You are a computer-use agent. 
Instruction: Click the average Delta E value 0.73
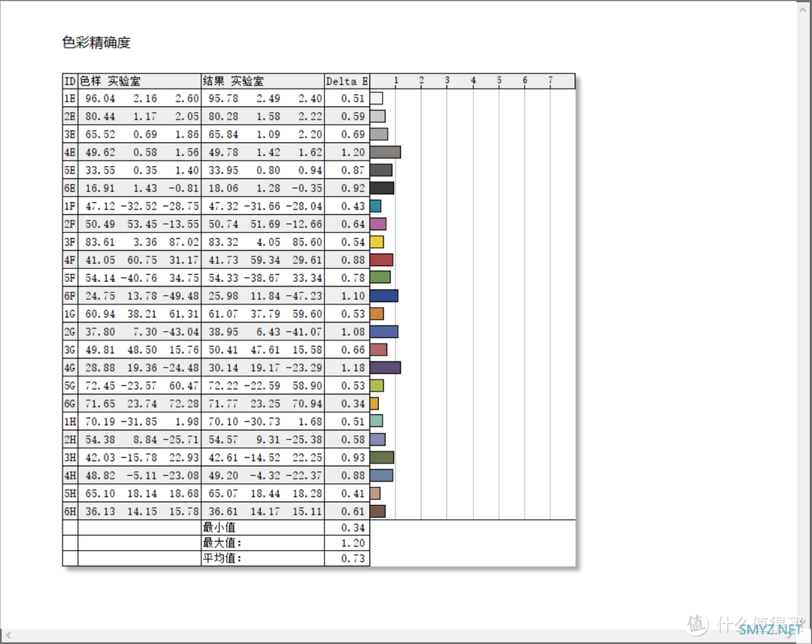tap(353, 558)
